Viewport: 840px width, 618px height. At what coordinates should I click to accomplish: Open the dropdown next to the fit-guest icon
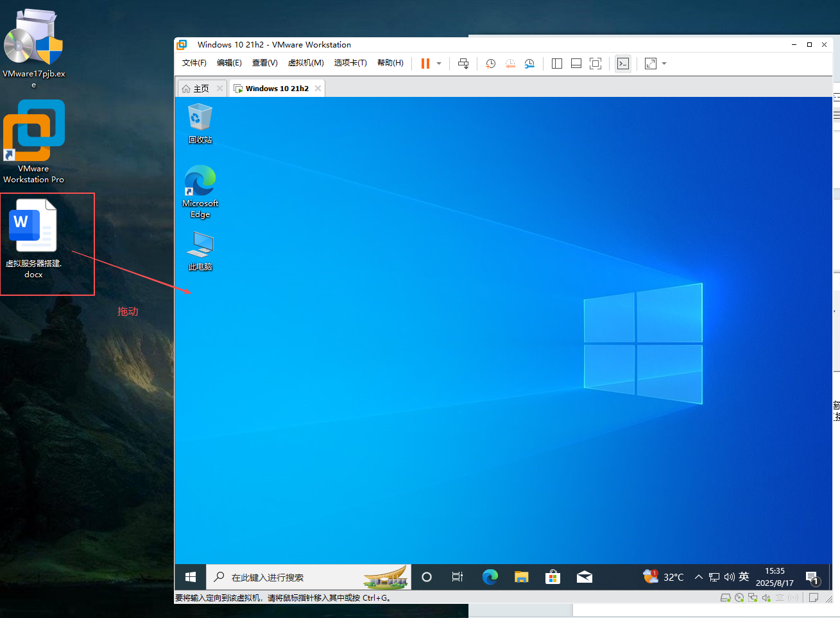(663, 64)
